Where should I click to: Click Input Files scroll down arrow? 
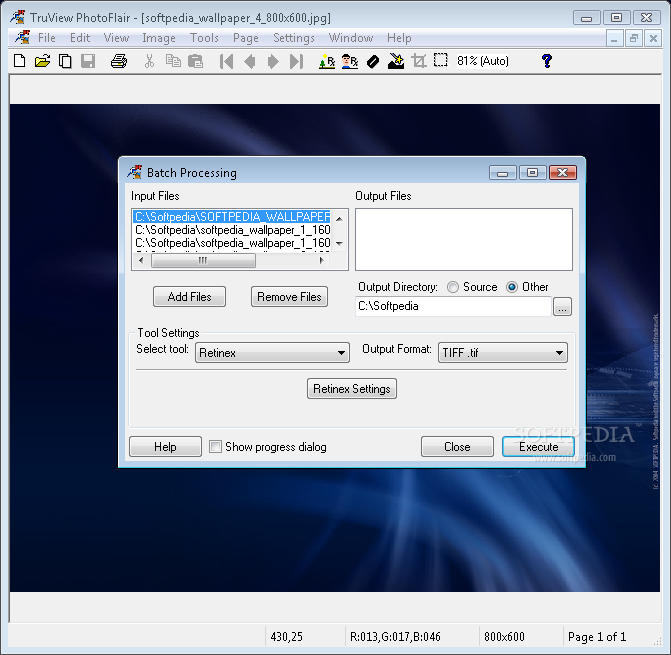(x=339, y=243)
